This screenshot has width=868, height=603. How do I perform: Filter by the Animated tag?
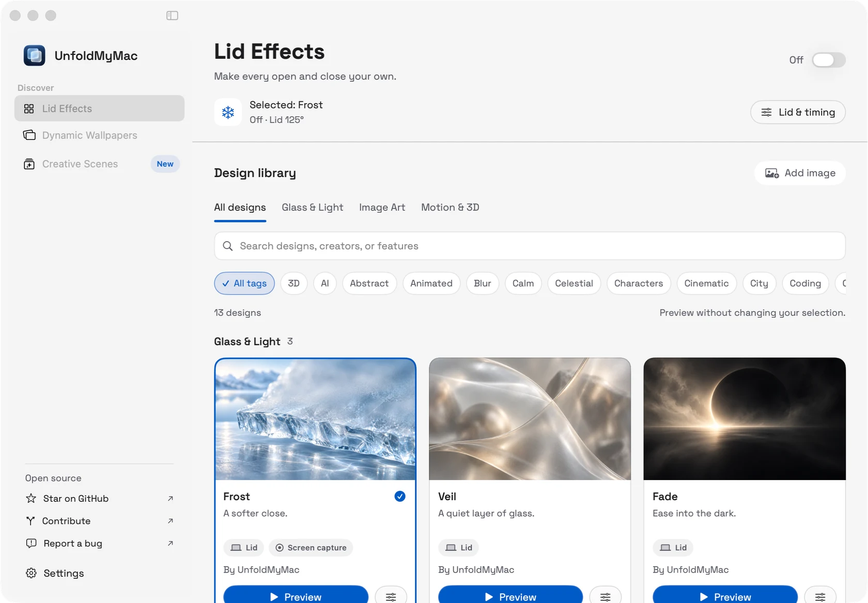coord(431,283)
